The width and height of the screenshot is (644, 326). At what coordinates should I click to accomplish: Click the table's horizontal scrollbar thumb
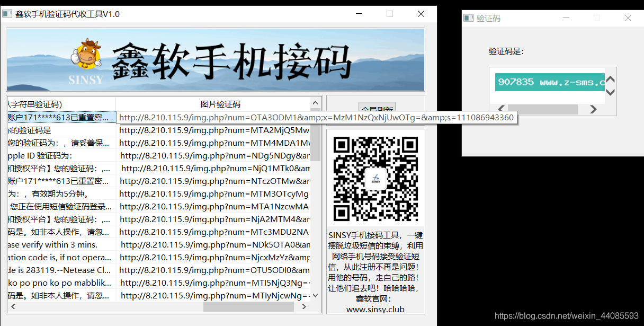point(248,306)
